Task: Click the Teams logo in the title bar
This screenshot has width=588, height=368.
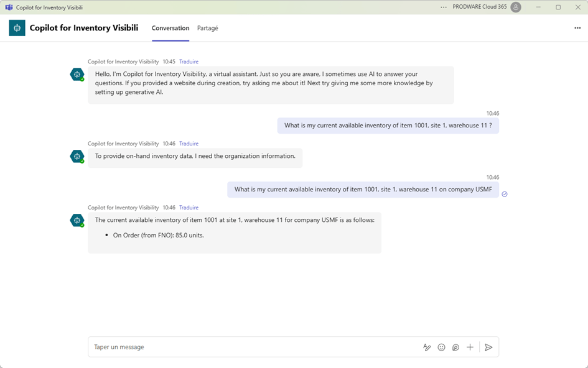Action: 8,7
